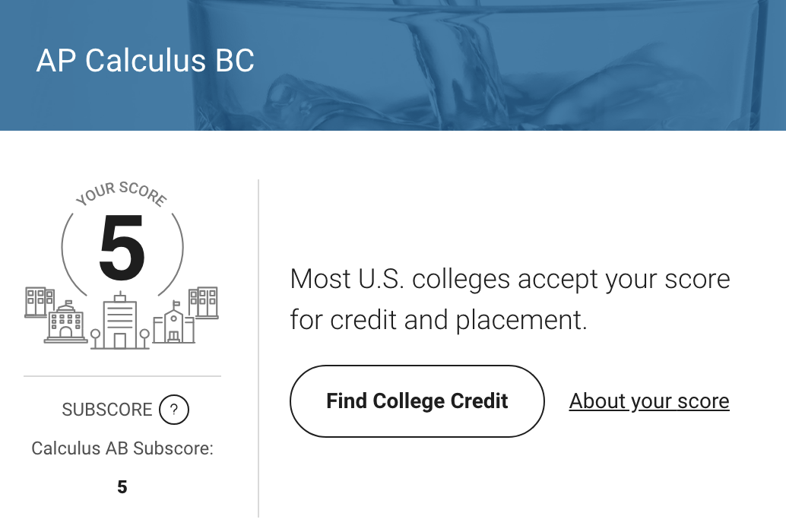This screenshot has width=786, height=532.
Task: Click the Calculus AB subscore value 5
Action: (122, 487)
